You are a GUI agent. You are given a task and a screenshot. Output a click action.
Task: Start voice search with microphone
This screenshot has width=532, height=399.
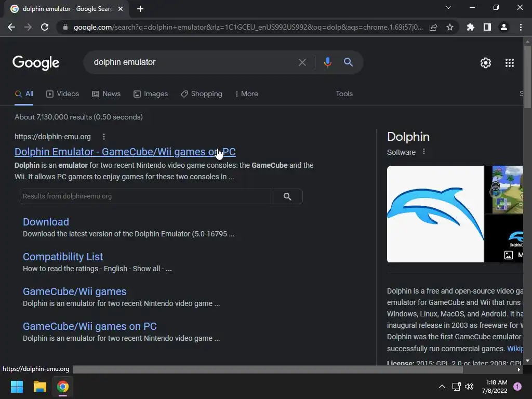(327, 62)
